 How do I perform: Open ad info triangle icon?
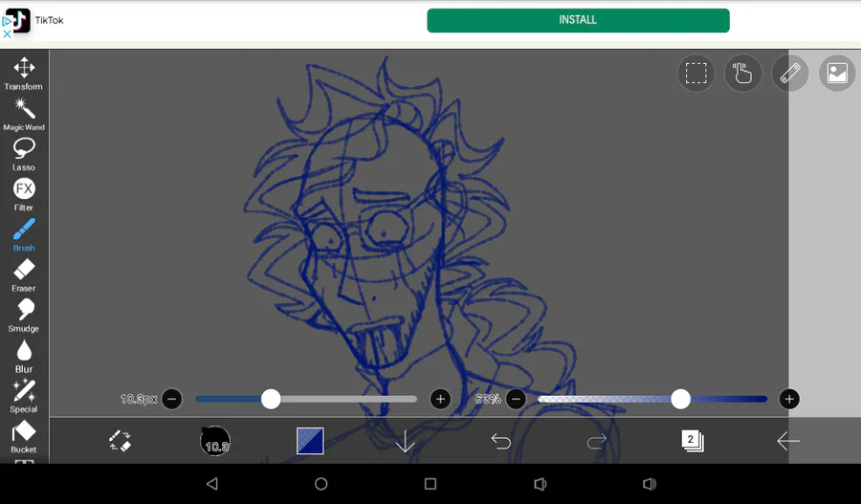(x=7, y=22)
